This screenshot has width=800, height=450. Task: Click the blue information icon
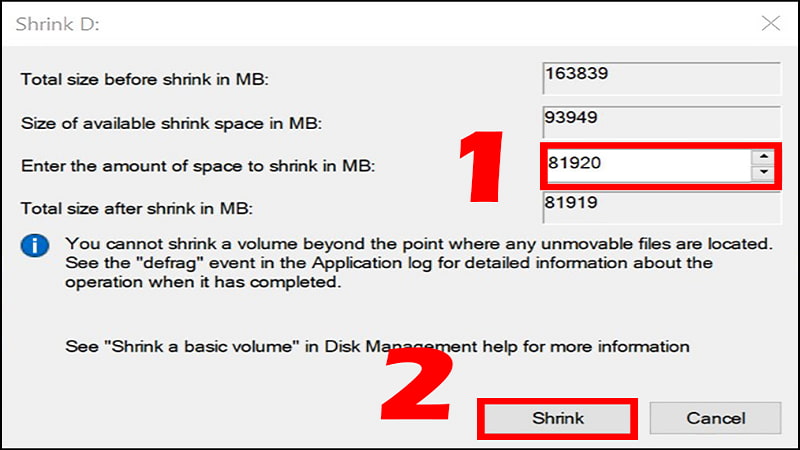35,244
